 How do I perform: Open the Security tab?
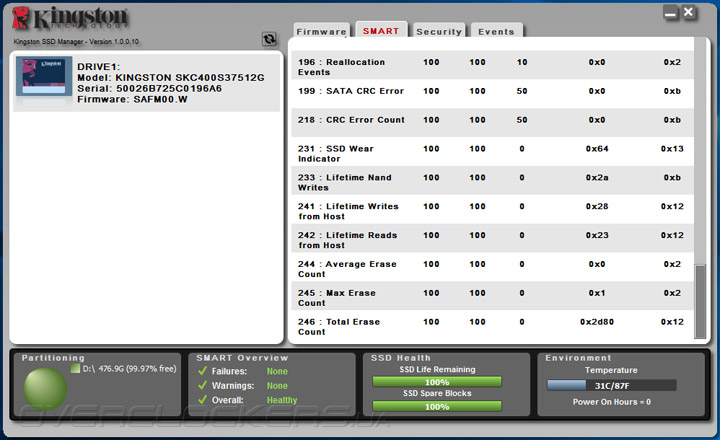(x=439, y=31)
